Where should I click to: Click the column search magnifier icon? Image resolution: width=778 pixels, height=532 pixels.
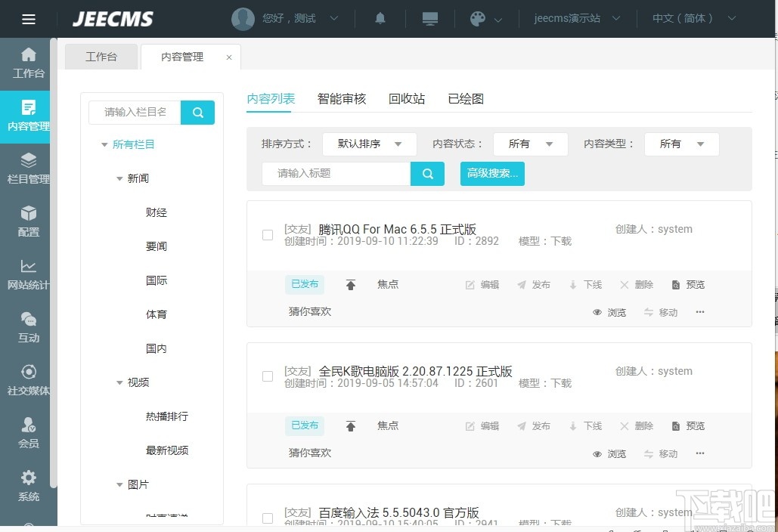click(x=197, y=112)
